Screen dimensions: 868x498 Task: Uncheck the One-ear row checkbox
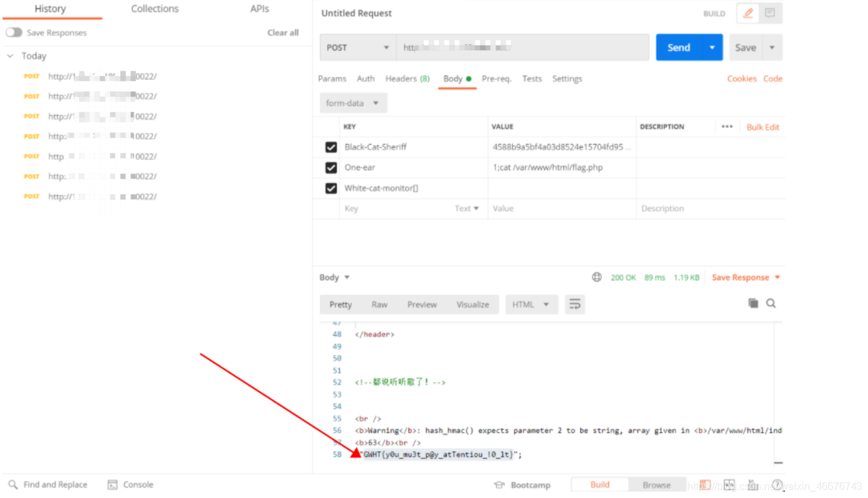click(331, 168)
